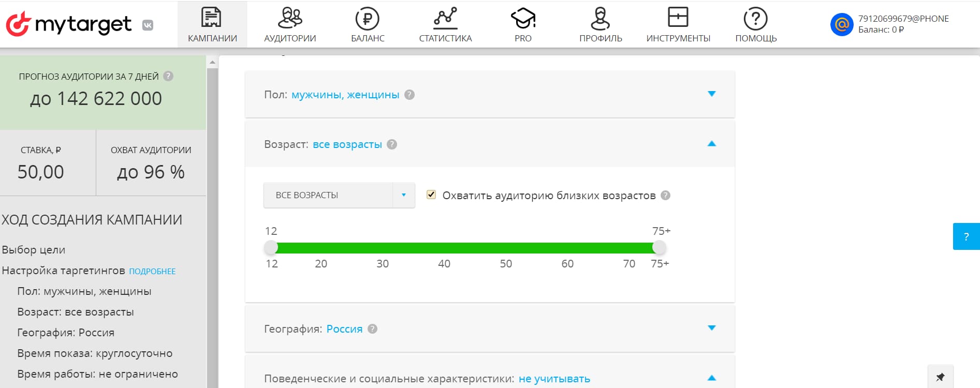Open the Аудитории section
The image size is (980, 388).
click(290, 24)
